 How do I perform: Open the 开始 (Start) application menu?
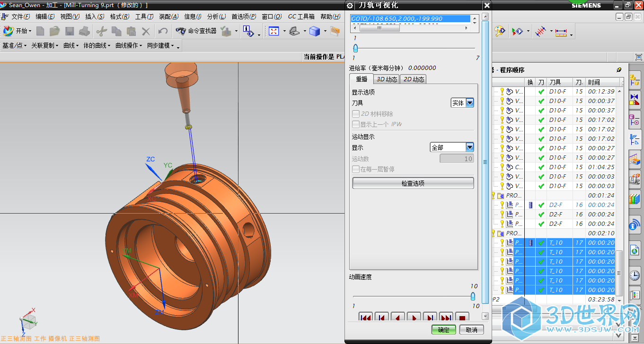[18, 31]
